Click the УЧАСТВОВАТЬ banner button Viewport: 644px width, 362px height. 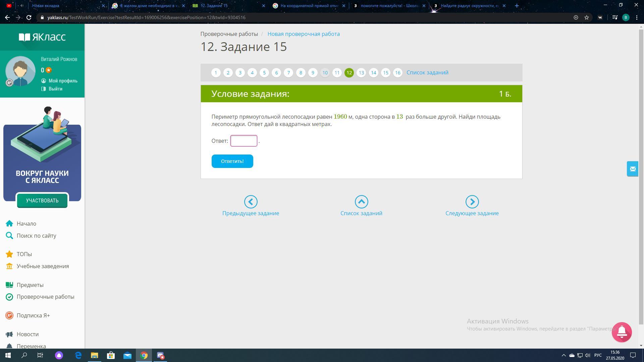[42, 200]
